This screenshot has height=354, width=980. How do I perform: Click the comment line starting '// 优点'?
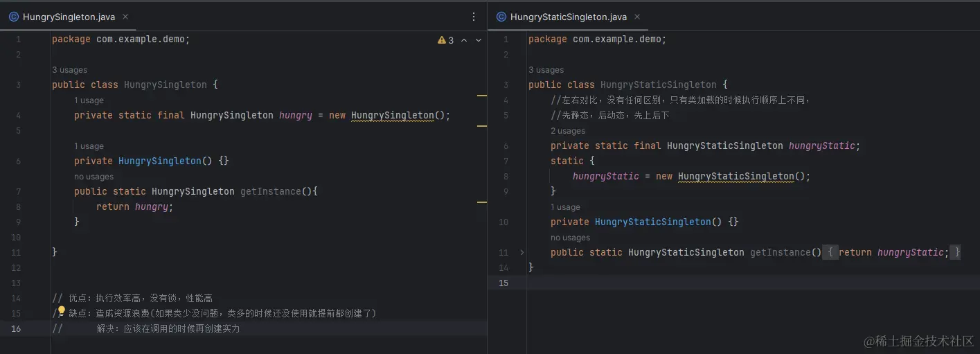(x=132, y=298)
